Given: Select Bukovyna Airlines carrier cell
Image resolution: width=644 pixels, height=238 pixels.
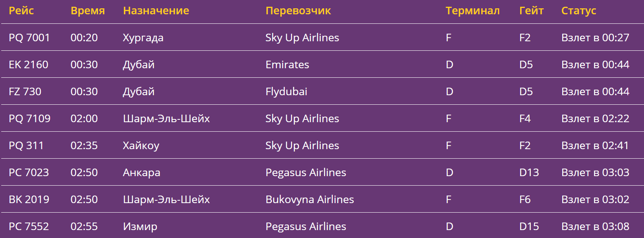Looking at the screenshot, I should tap(309, 200).
